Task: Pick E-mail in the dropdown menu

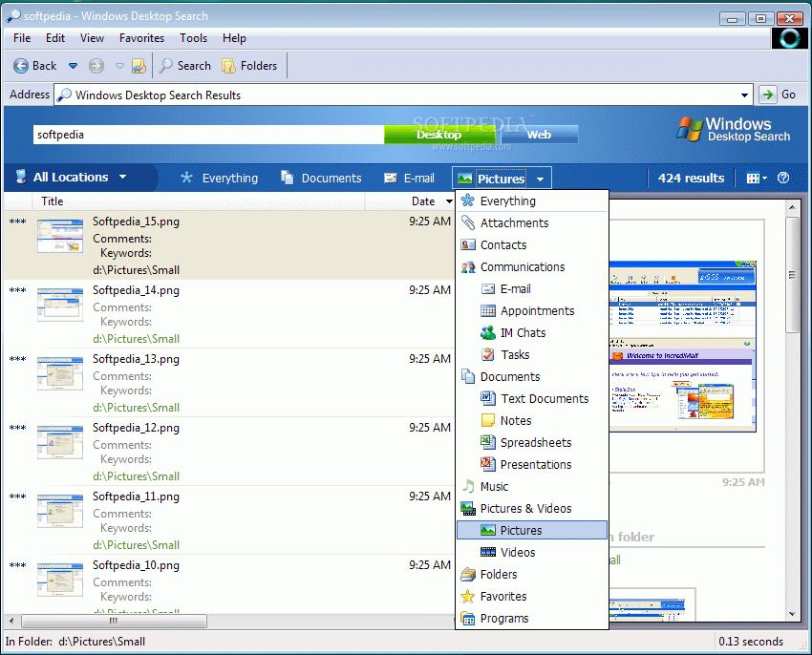Action: coord(532,289)
